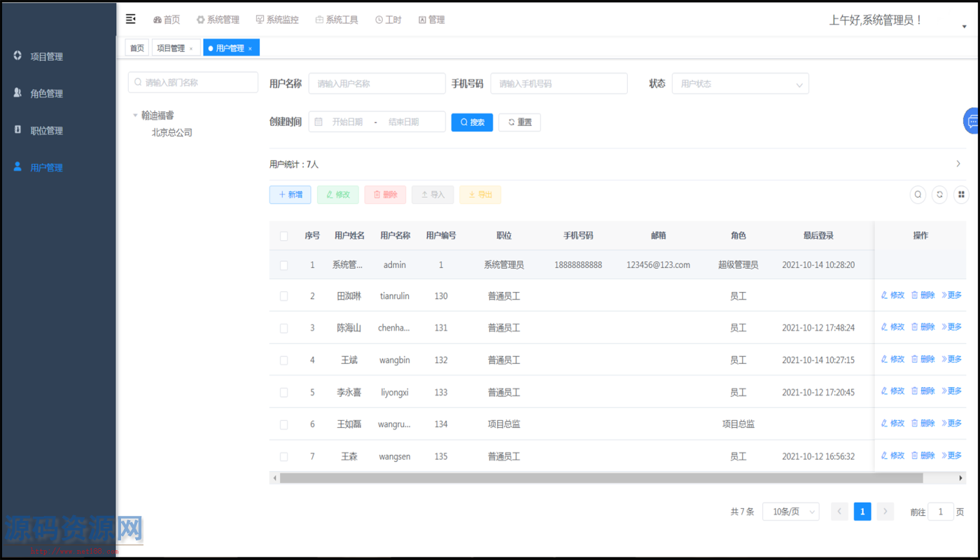Click 删除 for row 田洳琳
Screen dimensions: 980x560
pos(923,295)
